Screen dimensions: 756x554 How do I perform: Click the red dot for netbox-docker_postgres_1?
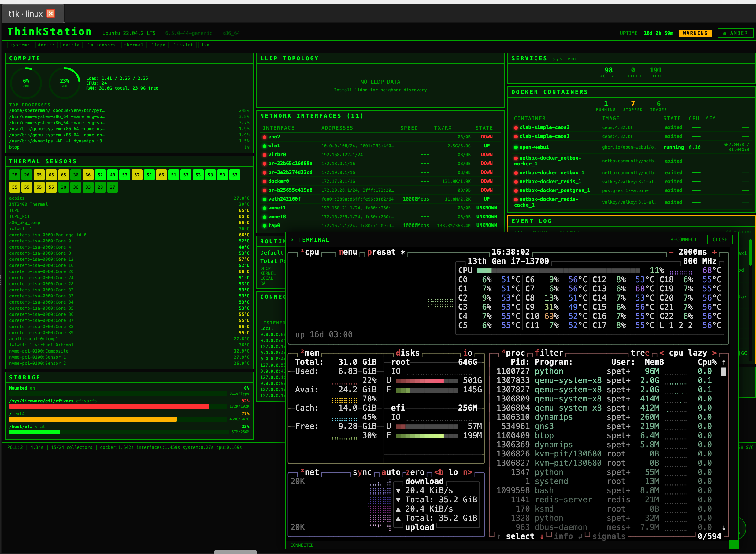[516, 190]
